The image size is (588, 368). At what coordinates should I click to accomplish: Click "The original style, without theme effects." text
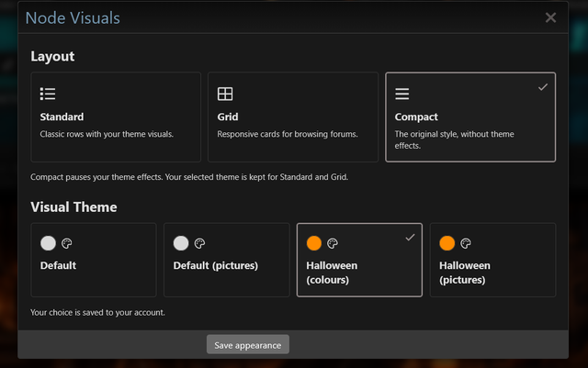pos(455,139)
